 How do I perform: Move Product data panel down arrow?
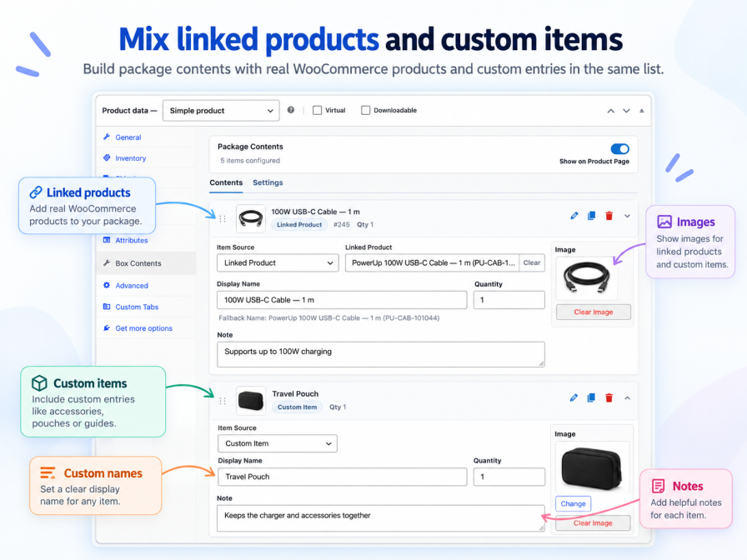tap(626, 111)
